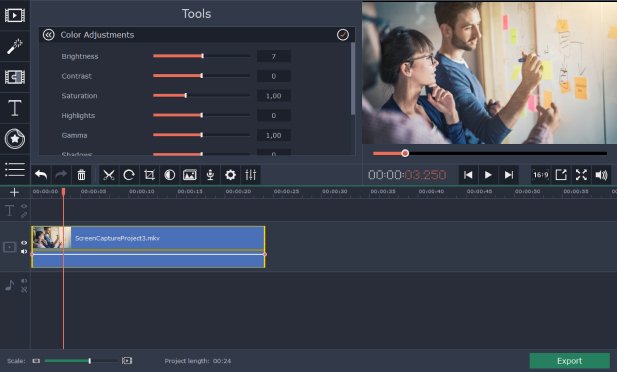The width and height of the screenshot is (617, 372).
Task: Change 16:9 aspect ratio
Action: 540,175
